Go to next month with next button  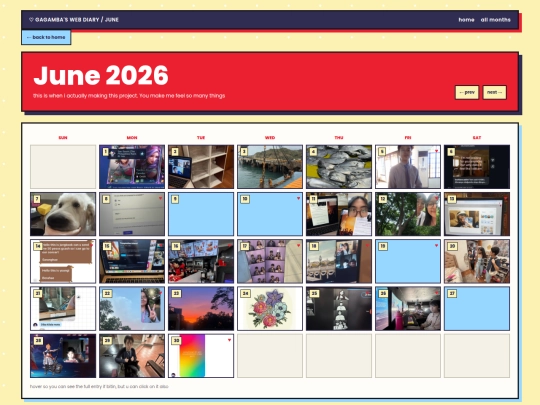point(495,92)
